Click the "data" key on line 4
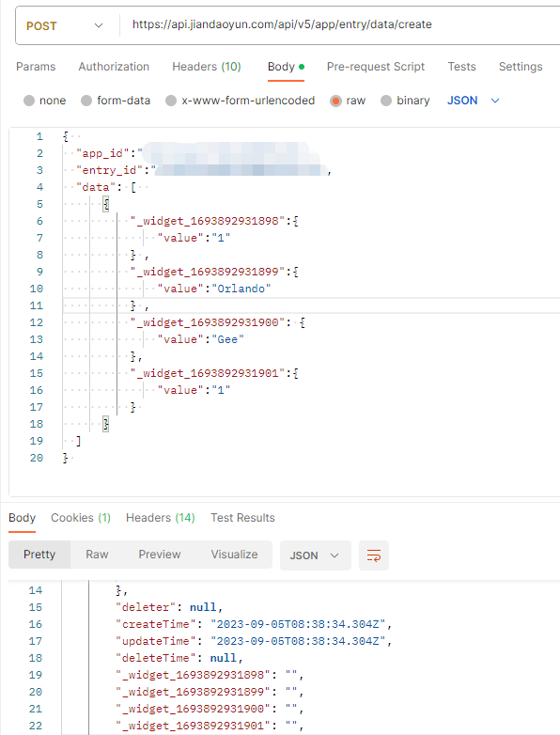Image resolution: width=560 pixels, height=735 pixels. click(96, 187)
